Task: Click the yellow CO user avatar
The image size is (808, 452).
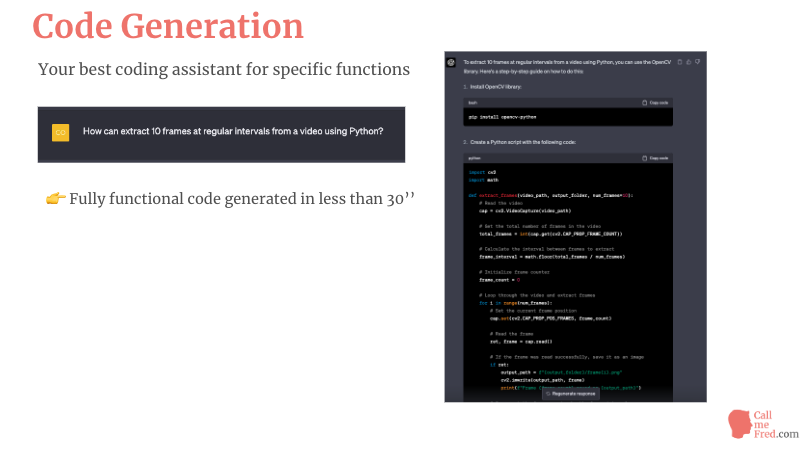Action: pyautogui.click(x=60, y=132)
